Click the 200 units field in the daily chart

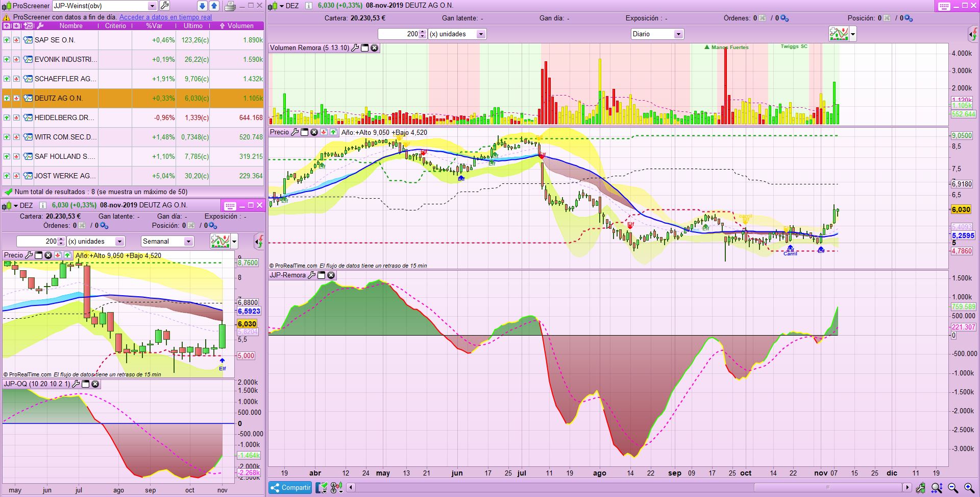coord(402,34)
